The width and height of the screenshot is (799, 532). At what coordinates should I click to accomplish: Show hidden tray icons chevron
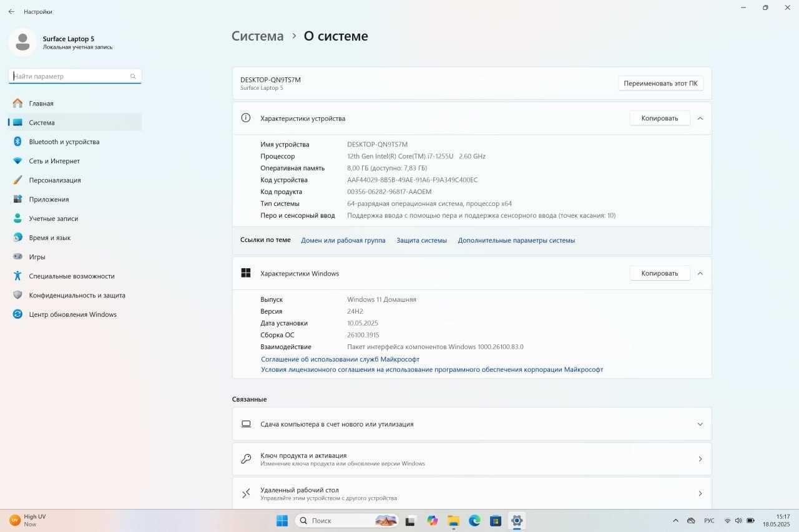click(675, 520)
